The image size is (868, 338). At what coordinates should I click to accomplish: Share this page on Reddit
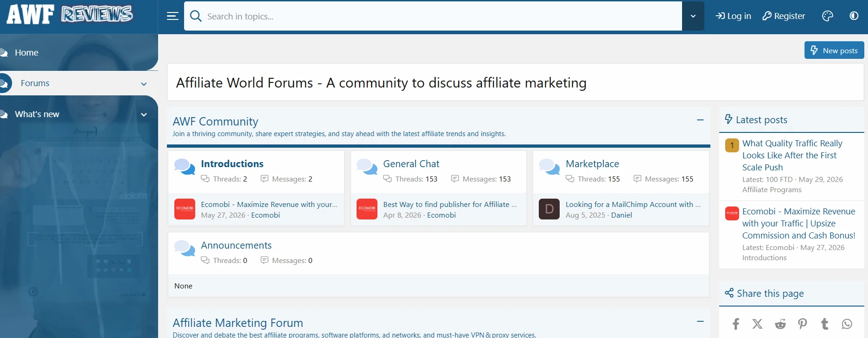coord(780,324)
